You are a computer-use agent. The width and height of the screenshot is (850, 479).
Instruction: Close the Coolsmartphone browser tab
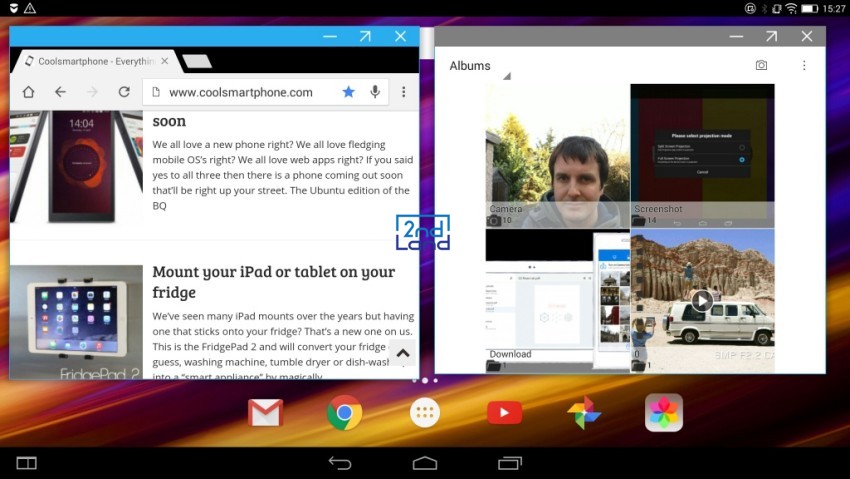click(x=165, y=61)
